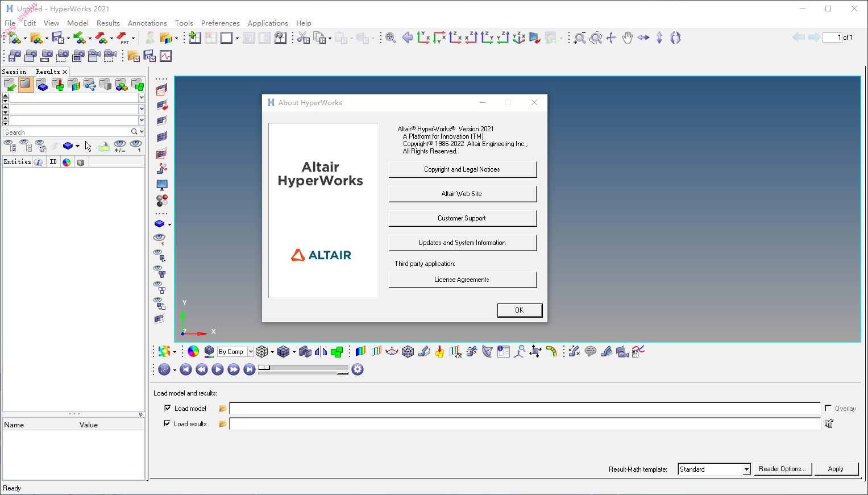Click the browse folder icon for Load results
The image size is (868, 495).
pos(223,424)
